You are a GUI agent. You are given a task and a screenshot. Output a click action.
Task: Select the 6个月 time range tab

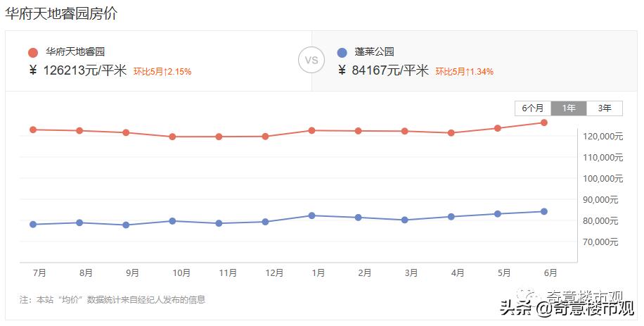click(x=533, y=108)
